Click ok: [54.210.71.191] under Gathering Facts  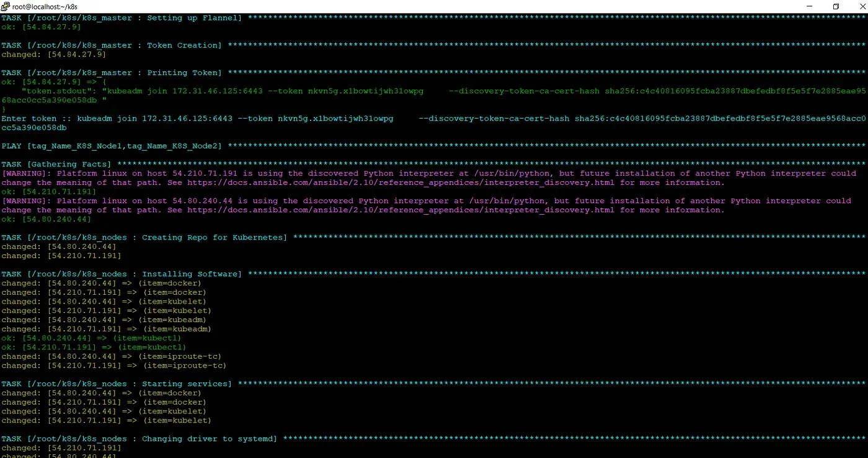tap(49, 192)
